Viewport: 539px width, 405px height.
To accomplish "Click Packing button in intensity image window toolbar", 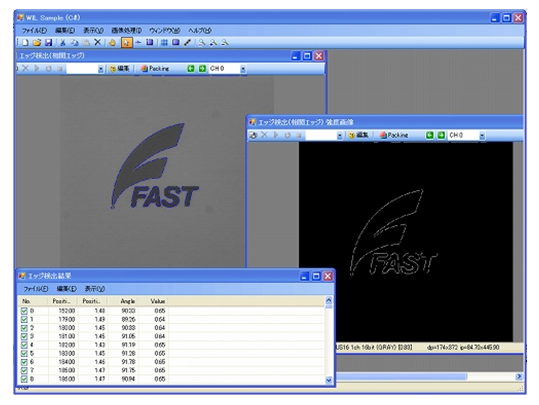I will click(394, 135).
